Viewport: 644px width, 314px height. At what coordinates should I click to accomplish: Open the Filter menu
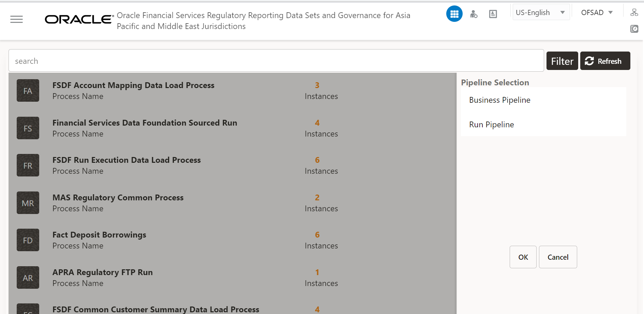pos(562,61)
